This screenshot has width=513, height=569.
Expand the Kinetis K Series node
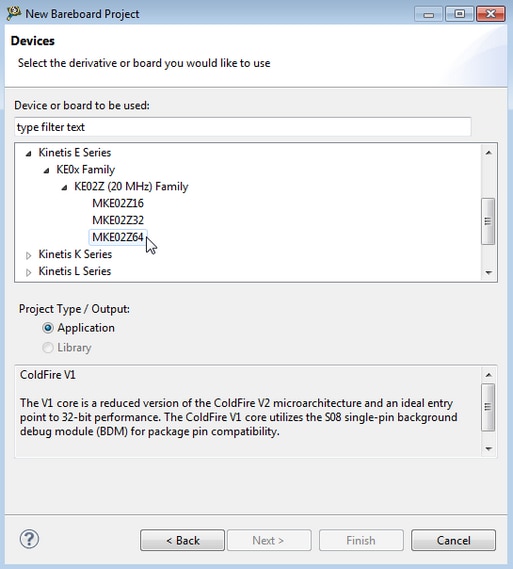click(x=29, y=255)
